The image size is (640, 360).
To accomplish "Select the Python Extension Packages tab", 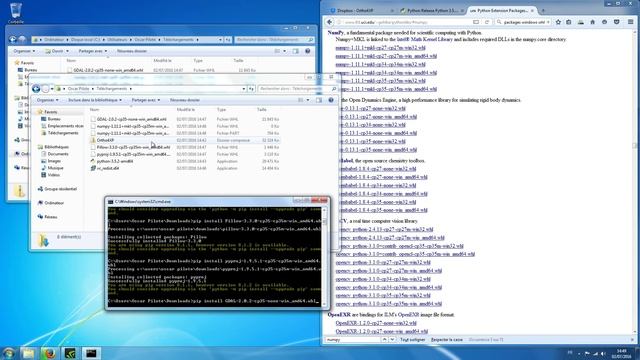I will [x=502, y=10].
